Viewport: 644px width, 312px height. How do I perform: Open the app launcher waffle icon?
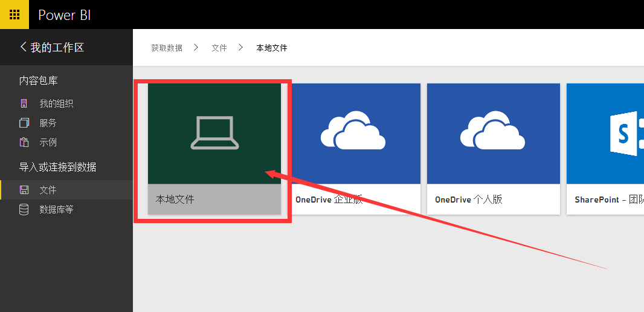(14, 15)
